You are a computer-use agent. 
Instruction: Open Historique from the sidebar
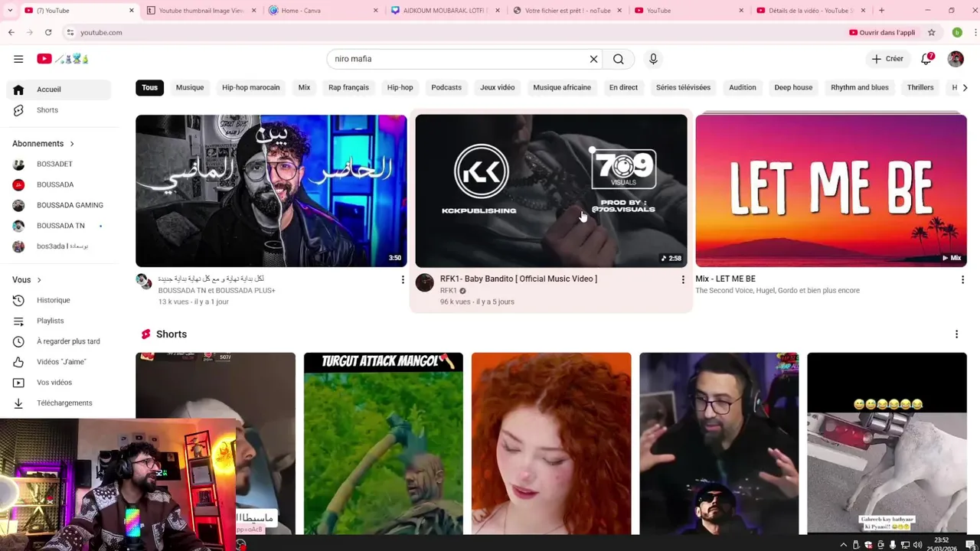[58, 300]
